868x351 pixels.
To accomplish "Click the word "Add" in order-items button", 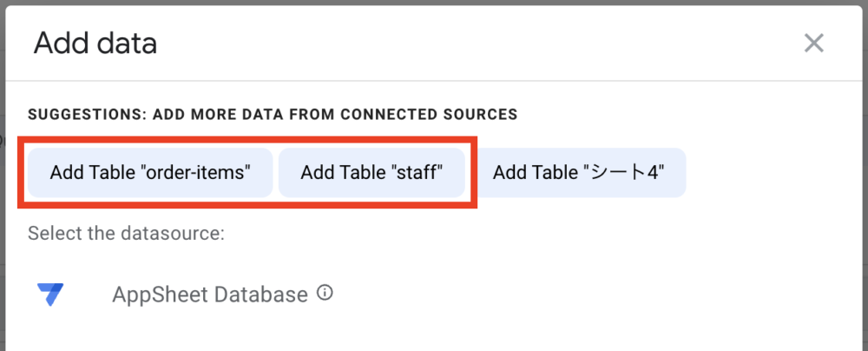I will point(66,172).
